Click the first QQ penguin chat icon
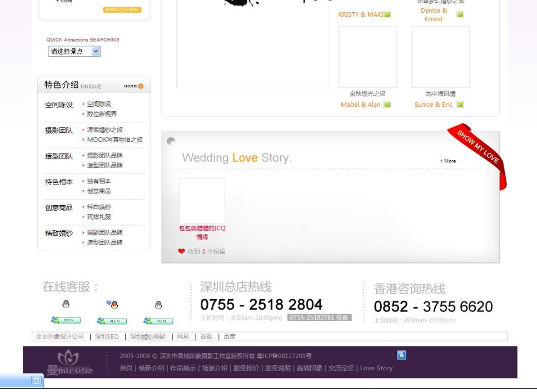This screenshot has height=392, width=537. coord(66,304)
